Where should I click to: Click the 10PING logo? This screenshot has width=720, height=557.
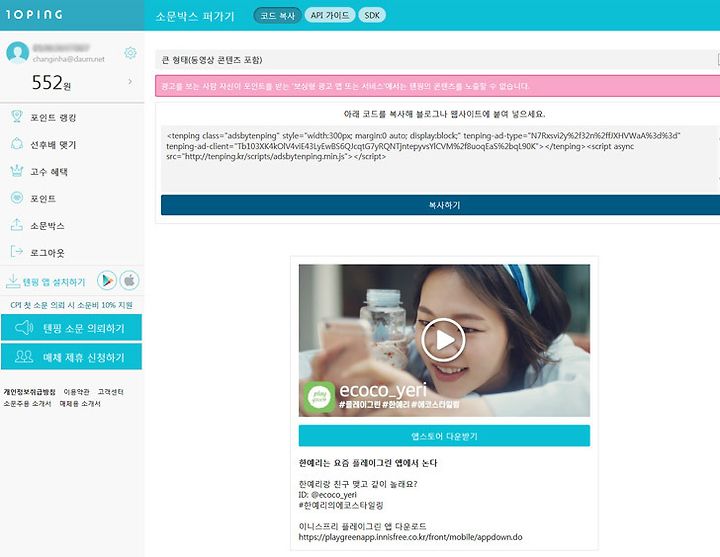pos(34,15)
